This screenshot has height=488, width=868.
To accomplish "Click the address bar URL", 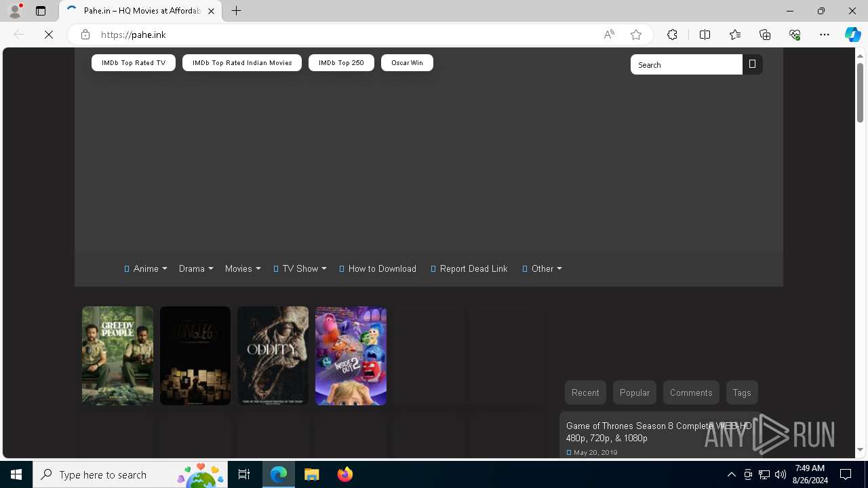I will 133,35.
